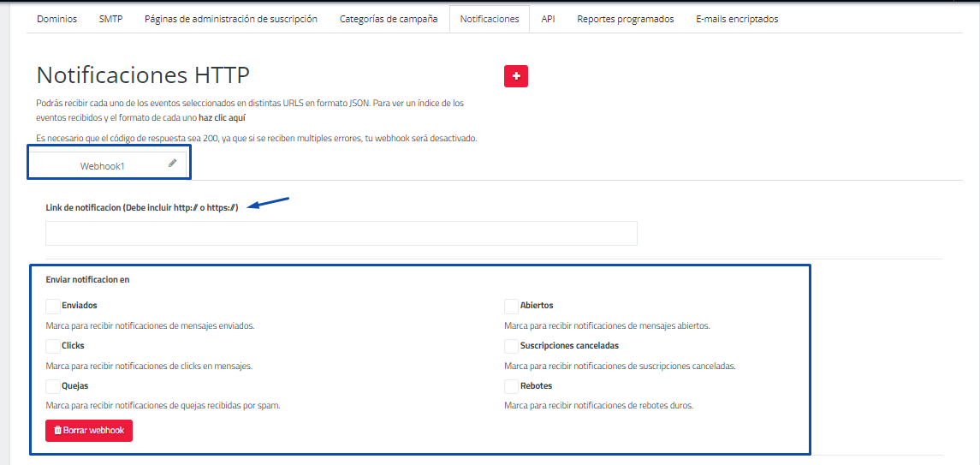The height and width of the screenshot is (465, 980).
Task: Enable Suscripciones canceladas notifications
Action: pyautogui.click(x=511, y=346)
